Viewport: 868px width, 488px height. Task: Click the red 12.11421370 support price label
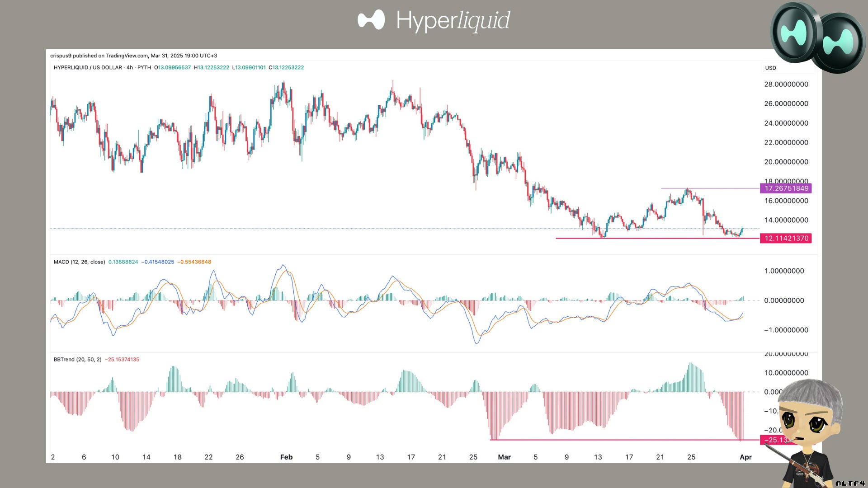(786, 238)
